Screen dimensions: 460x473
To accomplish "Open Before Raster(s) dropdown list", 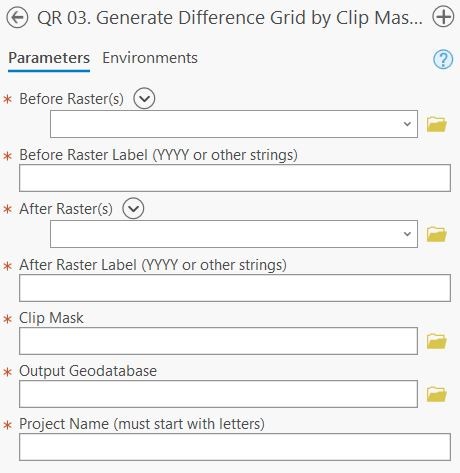I will [407, 124].
